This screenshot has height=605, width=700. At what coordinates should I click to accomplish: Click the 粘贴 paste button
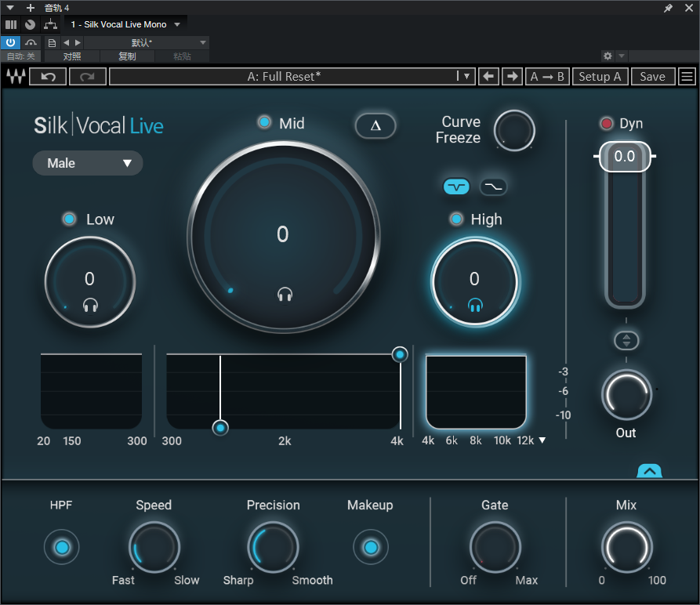pos(182,56)
